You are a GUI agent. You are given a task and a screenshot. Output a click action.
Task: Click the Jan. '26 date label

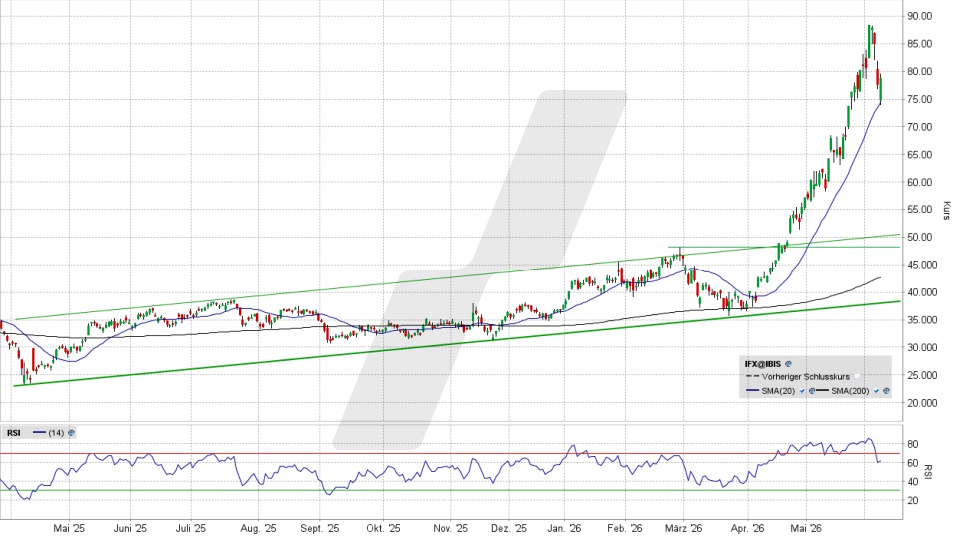(x=564, y=528)
